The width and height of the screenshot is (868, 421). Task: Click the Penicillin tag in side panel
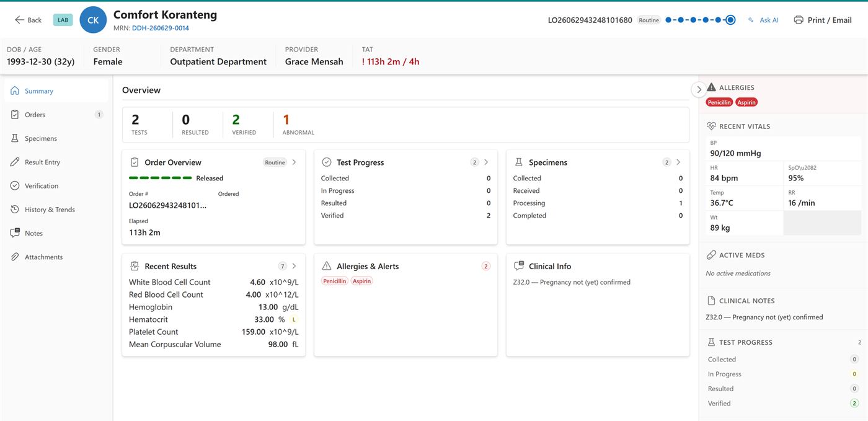click(x=719, y=102)
